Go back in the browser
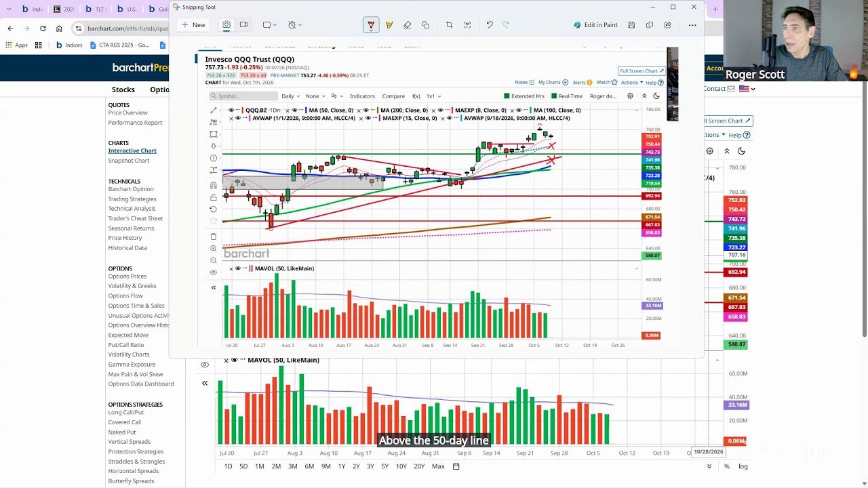The image size is (868, 488). click(x=10, y=28)
